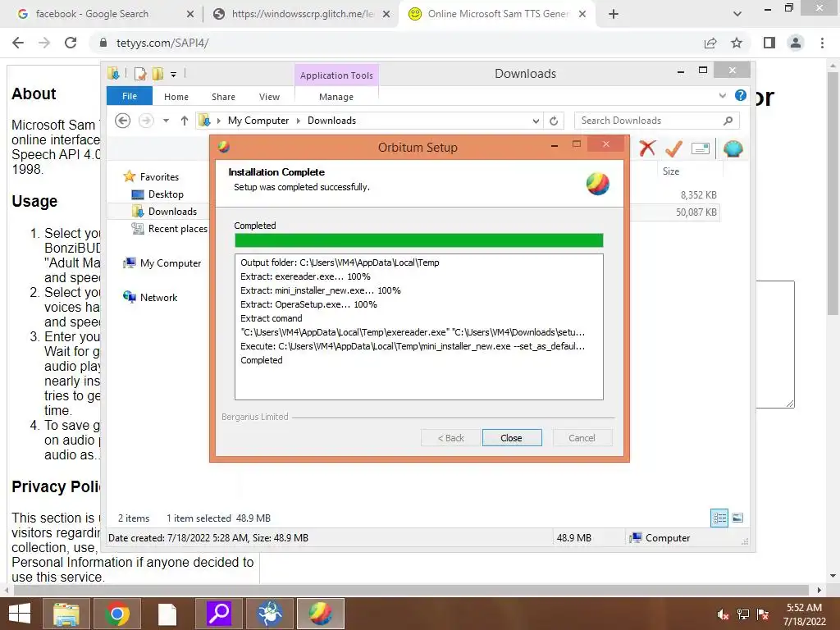This screenshot has width=840, height=630.
Task: Switch to the Share ribbon tab
Action: click(x=223, y=97)
